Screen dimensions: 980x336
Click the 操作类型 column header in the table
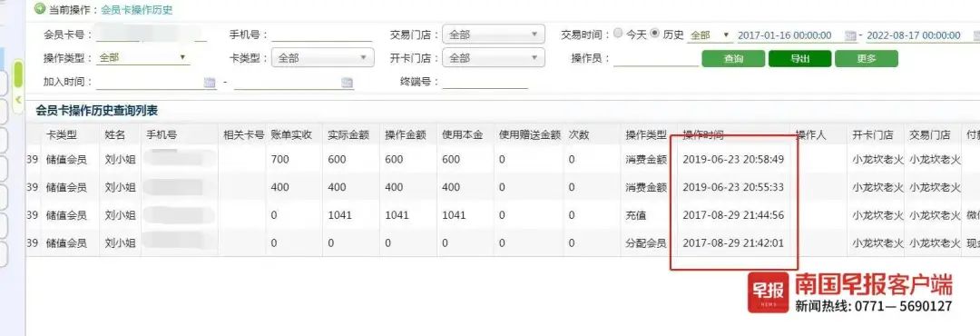click(x=646, y=134)
